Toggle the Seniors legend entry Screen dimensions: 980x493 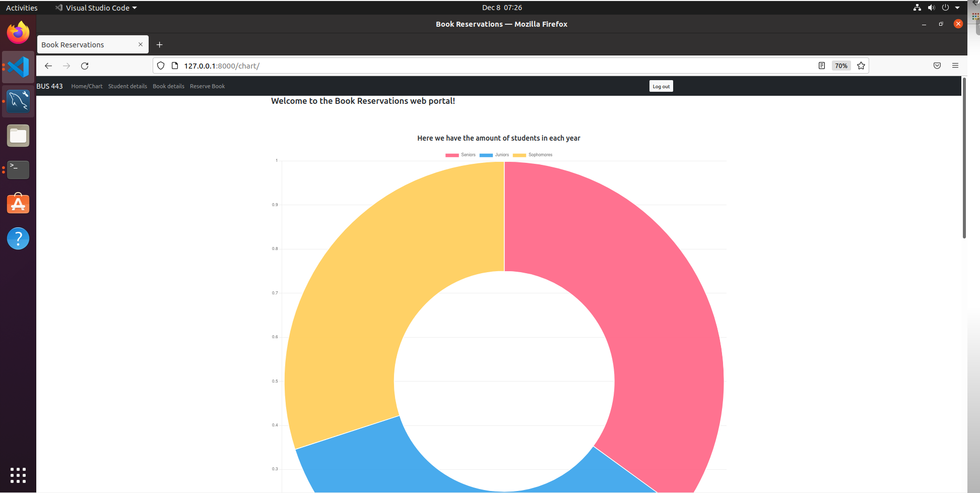pyautogui.click(x=461, y=155)
